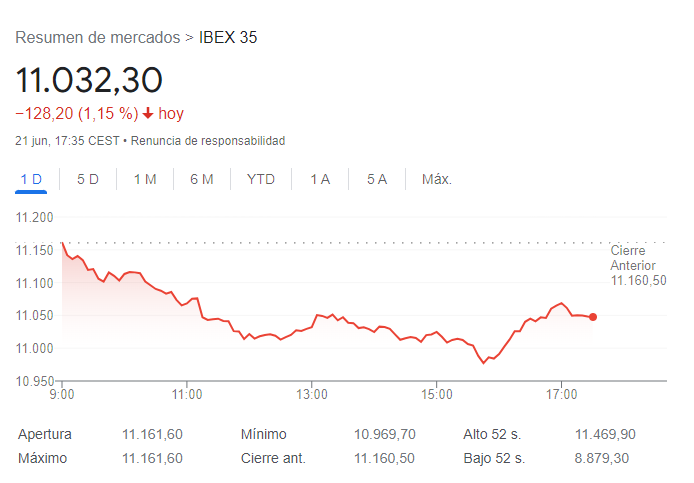Click the red endpoint dot on chart
The image size is (694, 483).
pyautogui.click(x=593, y=317)
